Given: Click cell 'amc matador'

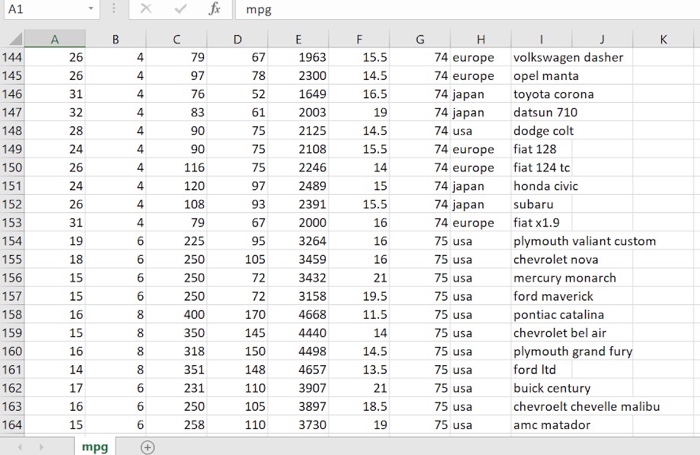Looking at the screenshot, I should coord(552,425).
